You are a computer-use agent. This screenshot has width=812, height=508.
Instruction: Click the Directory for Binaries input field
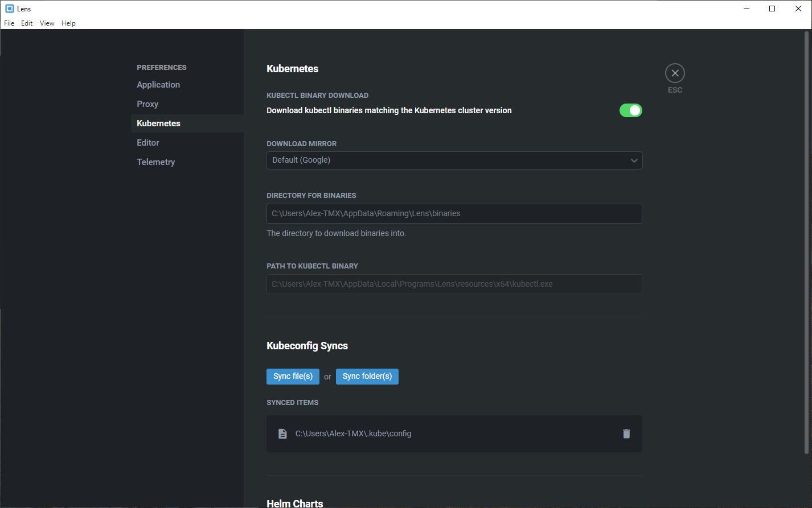point(454,214)
